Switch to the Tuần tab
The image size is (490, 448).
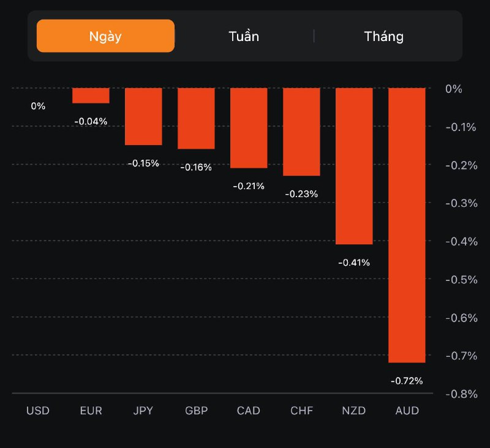[244, 36]
